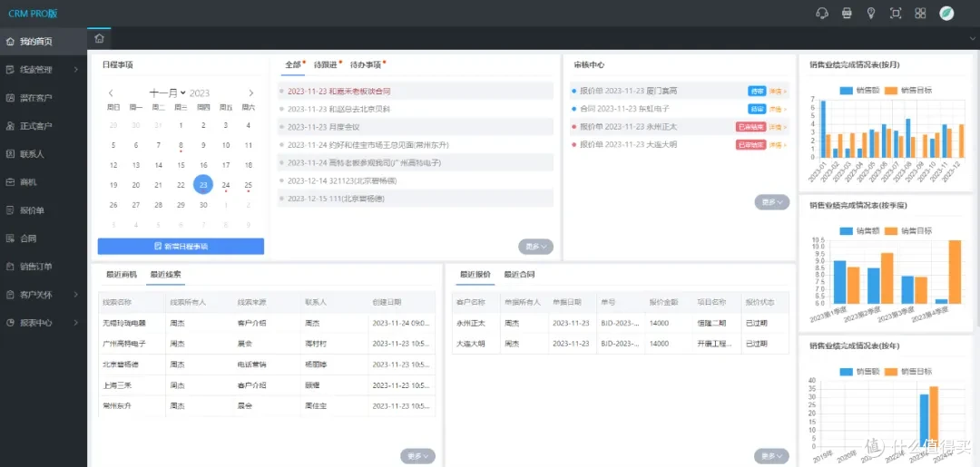The width and height of the screenshot is (980, 467).
Task: Switch to the 待办事项 tab
Action: pos(366,64)
